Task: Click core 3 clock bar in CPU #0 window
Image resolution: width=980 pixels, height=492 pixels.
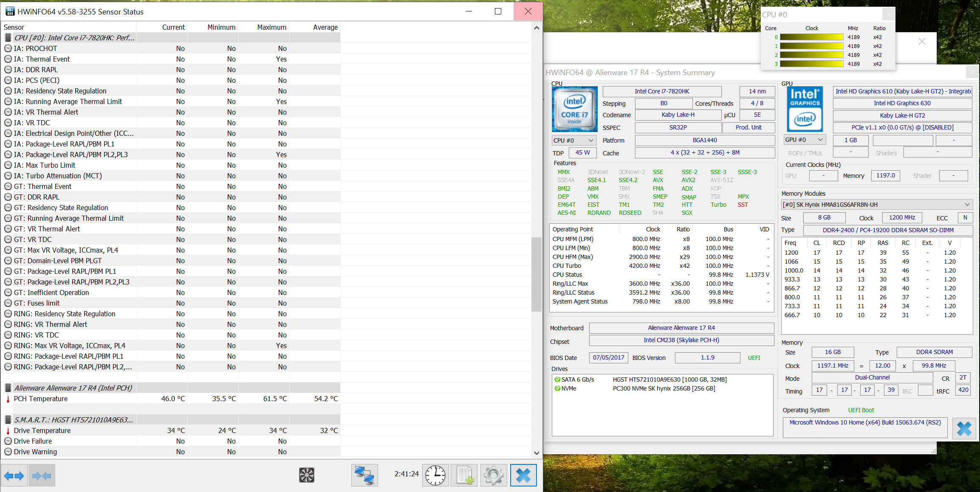Action: click(811, 64)
